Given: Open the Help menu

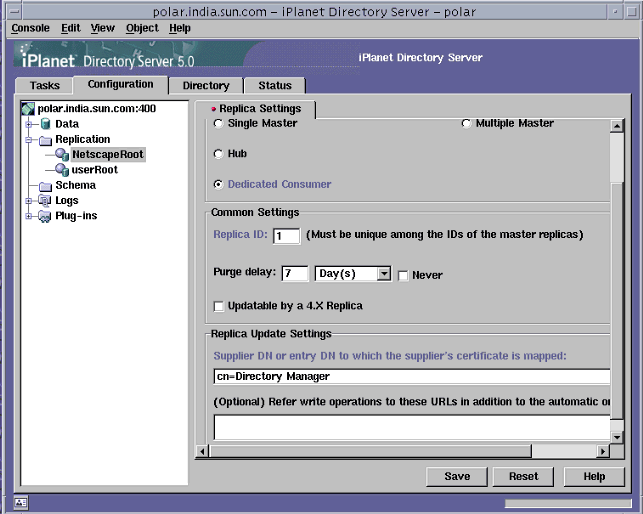Looking at the screenshot, I should pyautogui.click(x=180, y=28).
